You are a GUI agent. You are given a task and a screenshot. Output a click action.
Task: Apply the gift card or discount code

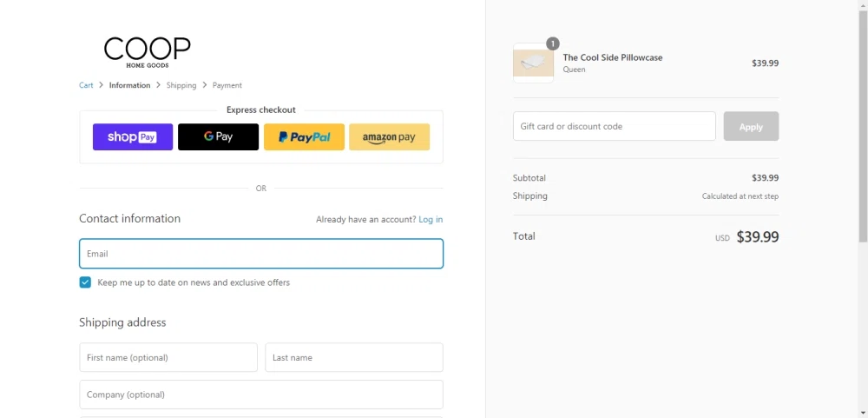coord(751,127)
